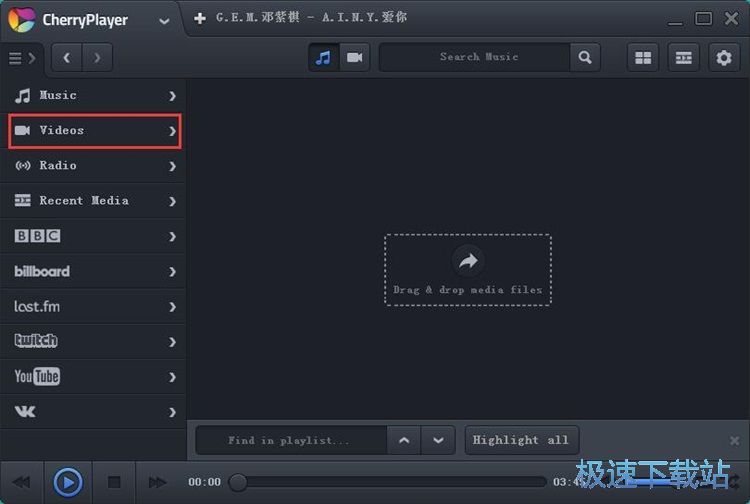Open the Recent Media sidebar section
750x504 pixels.
click(93, 201)
